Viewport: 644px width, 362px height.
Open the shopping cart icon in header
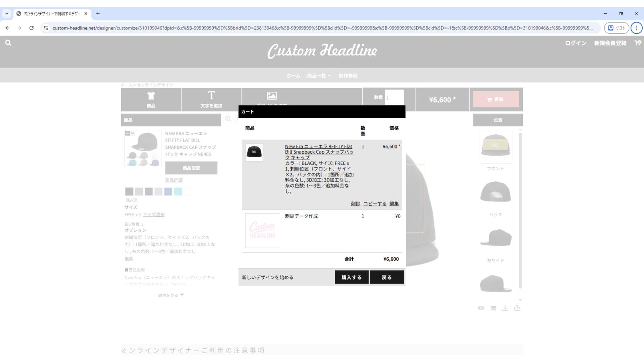pos(638,43)
